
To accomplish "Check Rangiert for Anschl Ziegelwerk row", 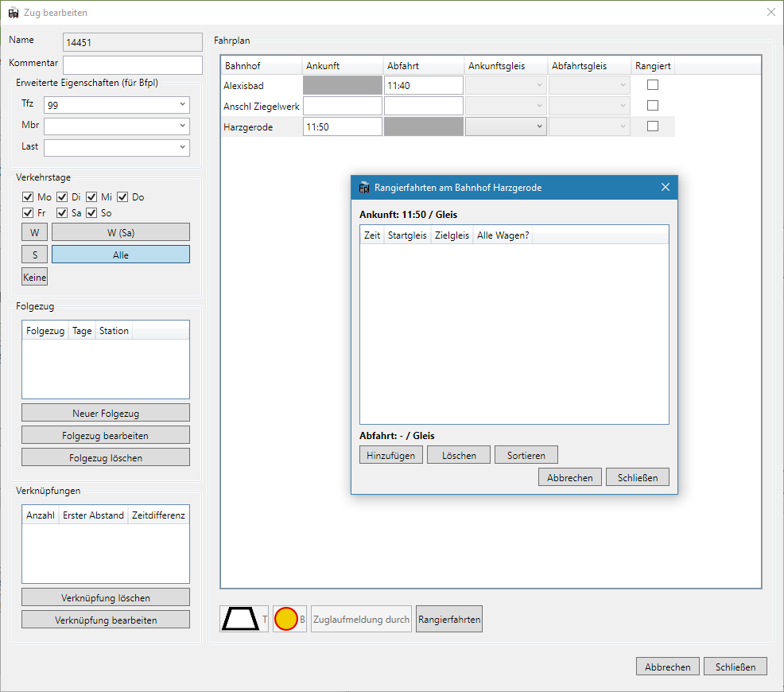I will click(653, 106).
